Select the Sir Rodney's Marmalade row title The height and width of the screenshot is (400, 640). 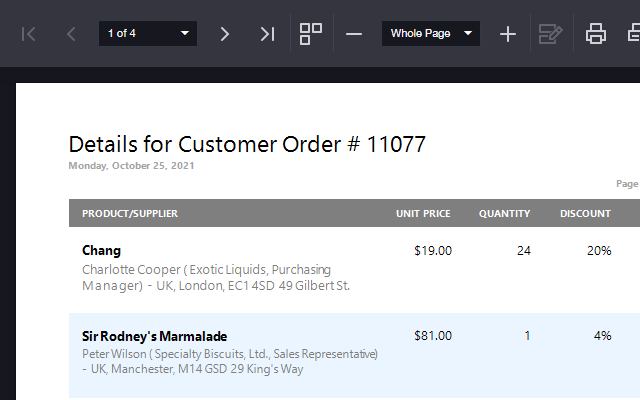(x=154, y=336)
